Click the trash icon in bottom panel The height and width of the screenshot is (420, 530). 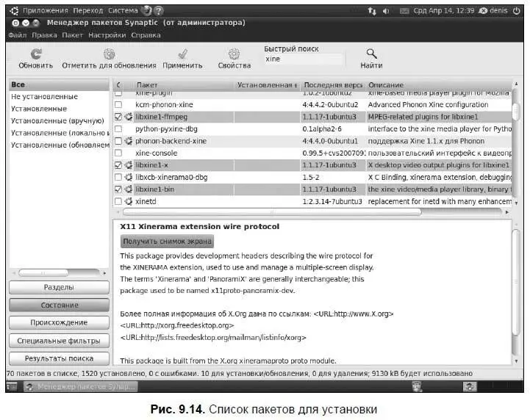click(x=417, y=386)
